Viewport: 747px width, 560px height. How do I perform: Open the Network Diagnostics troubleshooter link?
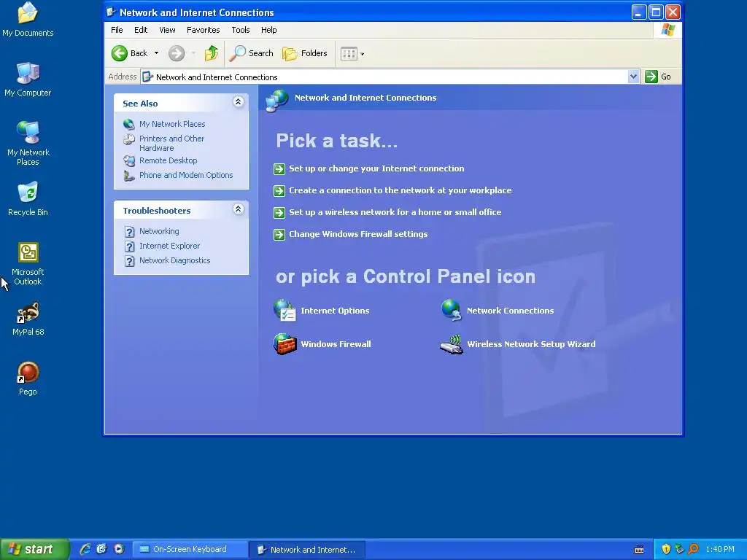[175, 260]
